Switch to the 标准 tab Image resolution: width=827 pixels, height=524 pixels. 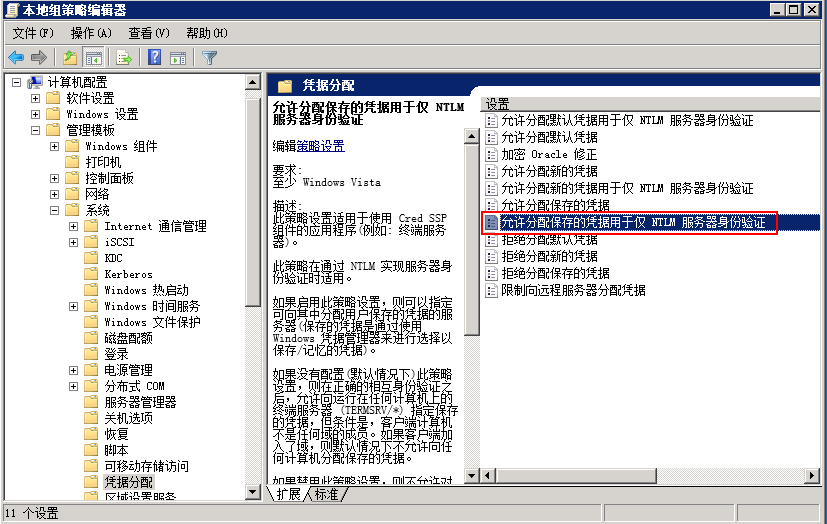click(x=326, y=494)
